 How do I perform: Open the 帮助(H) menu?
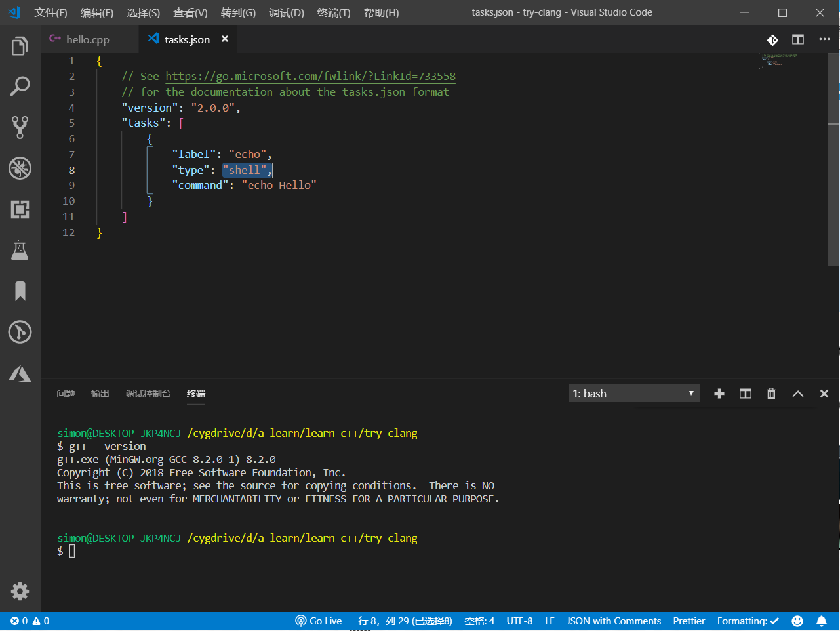pos(381,12)
